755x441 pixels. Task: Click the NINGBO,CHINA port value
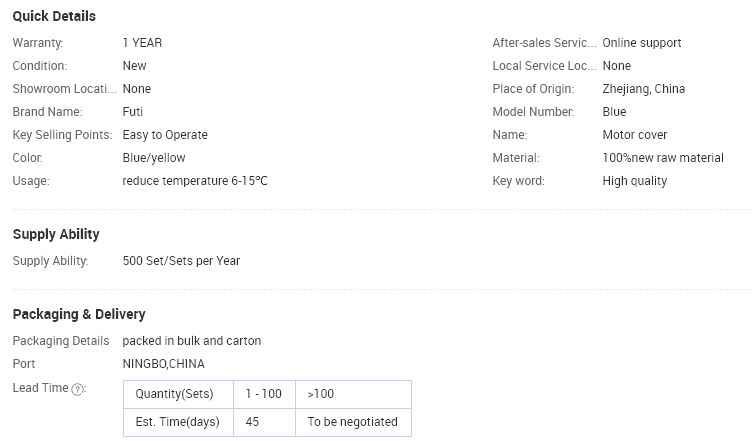click(163, 364)
